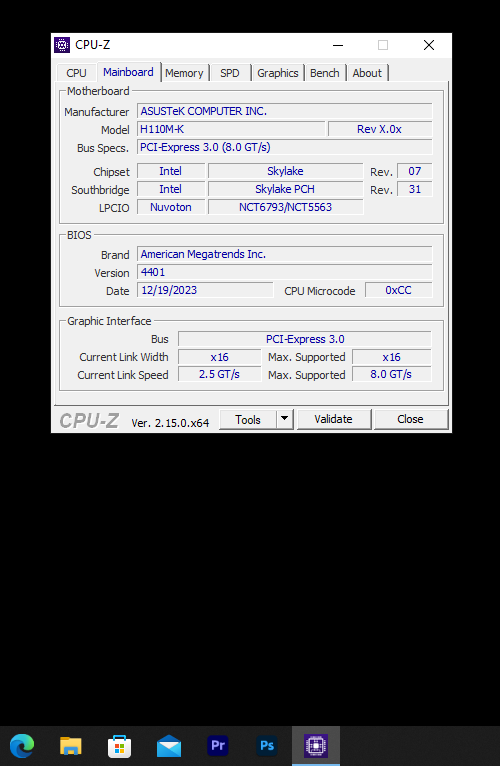
Task: Open Microsoft Edge from the taskbar
Action: [22, 745]
